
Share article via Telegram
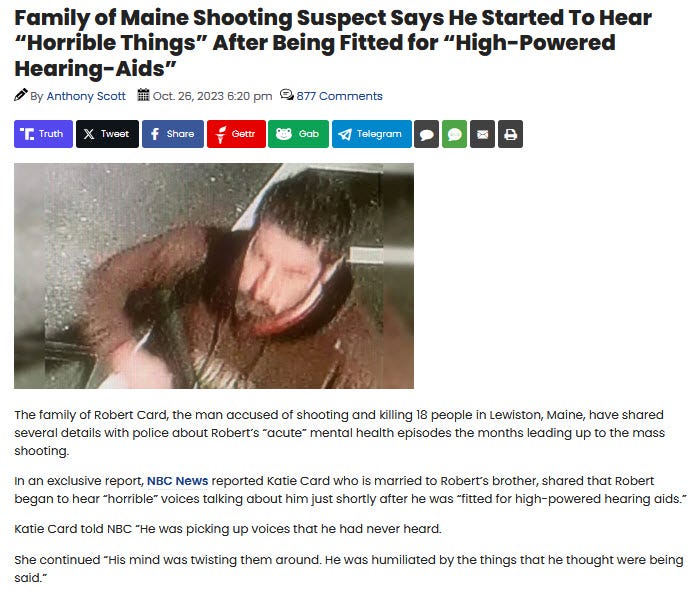point(372,134)
